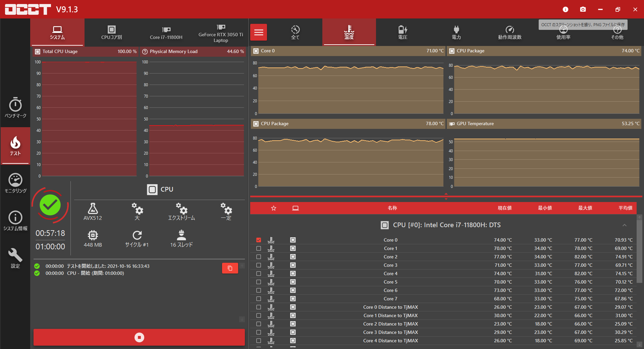Open the Test (flame) section
Image resolution: width=644 pixels, height=349 pixels.
click(15, 146)
